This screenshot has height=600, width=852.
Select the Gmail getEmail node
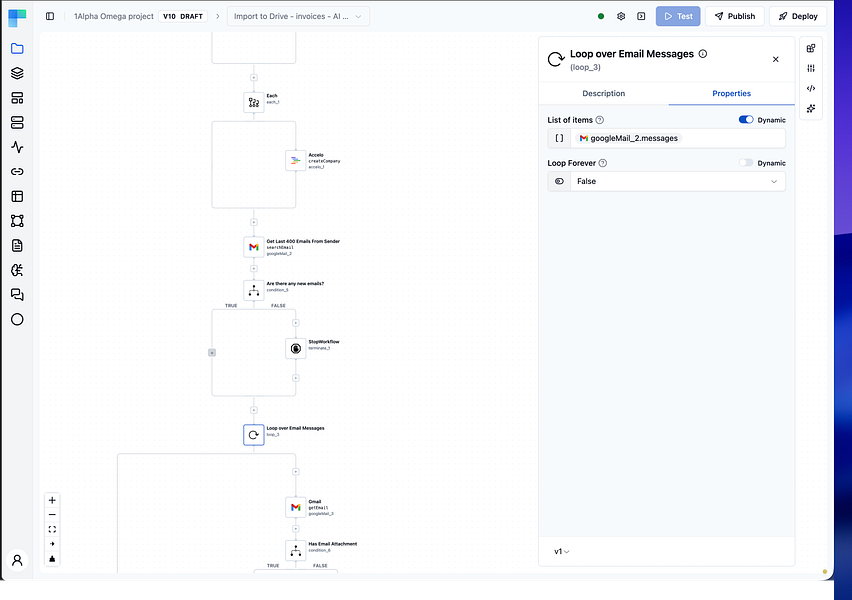tap(296, 507)
